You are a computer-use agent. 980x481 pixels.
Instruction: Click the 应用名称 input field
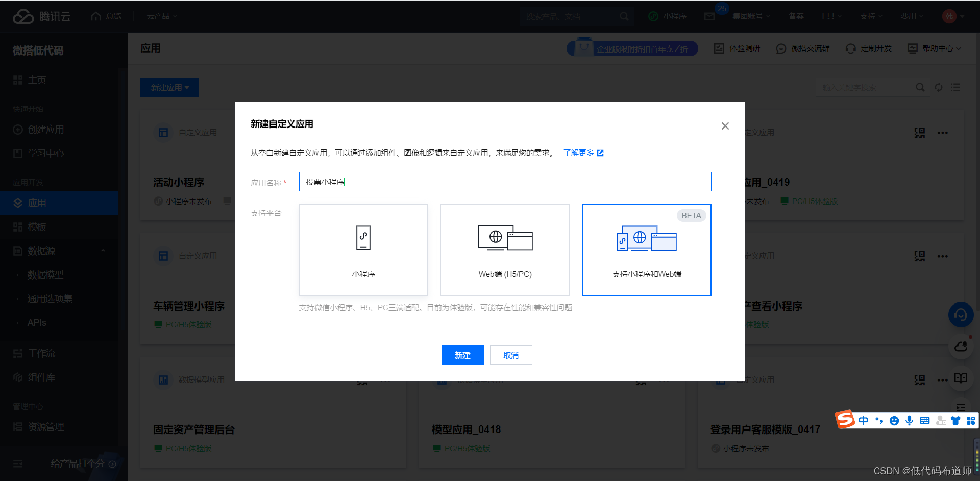pyautogui.click(x=505, y=182)
